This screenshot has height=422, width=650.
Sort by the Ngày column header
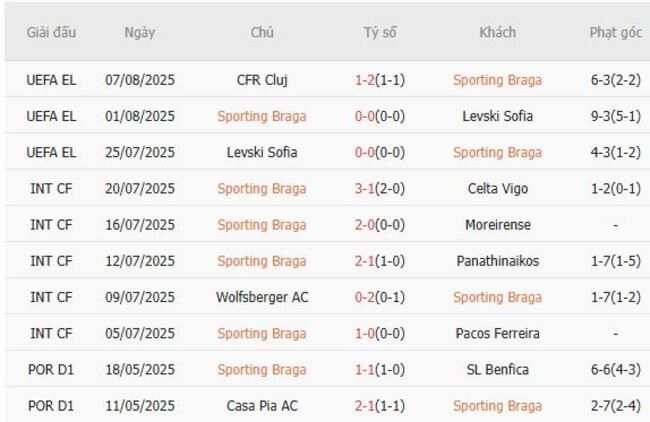[139, 32]
